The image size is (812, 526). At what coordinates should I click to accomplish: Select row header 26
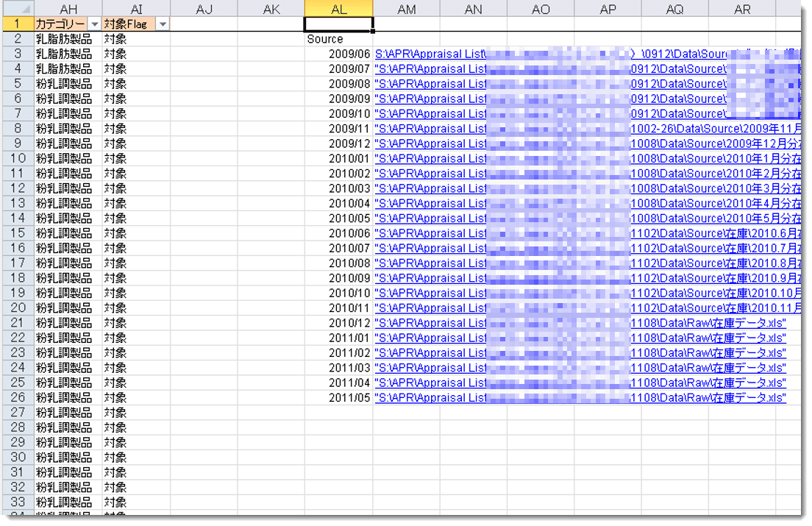point(18,397)
